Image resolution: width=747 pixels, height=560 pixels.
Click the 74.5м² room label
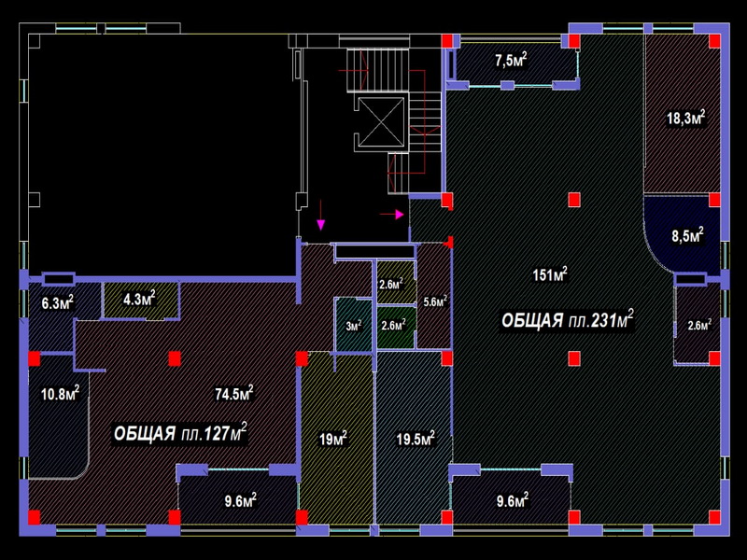pos(234,394)
